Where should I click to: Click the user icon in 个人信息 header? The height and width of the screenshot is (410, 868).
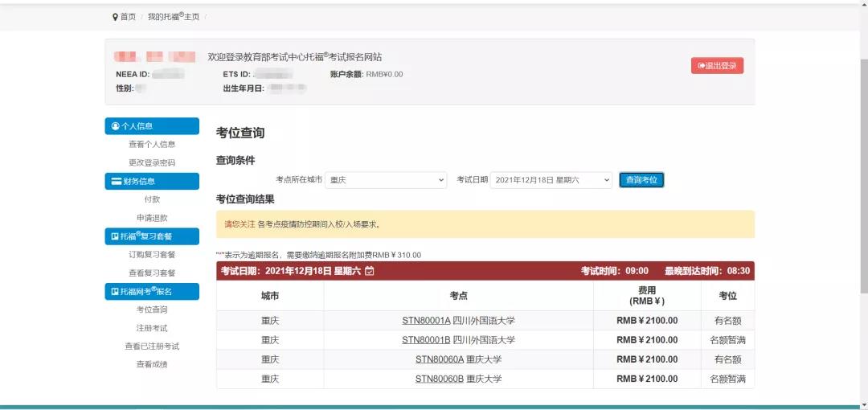coord(116,126)
